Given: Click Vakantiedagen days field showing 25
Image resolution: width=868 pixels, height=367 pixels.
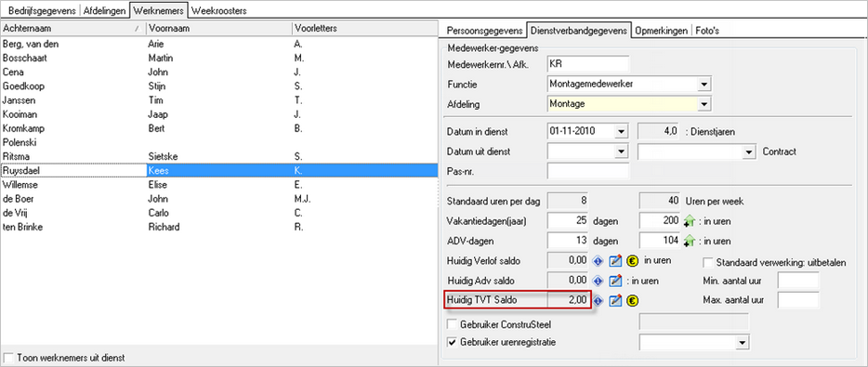Looking at the screenshot, I should coord(568,221).
